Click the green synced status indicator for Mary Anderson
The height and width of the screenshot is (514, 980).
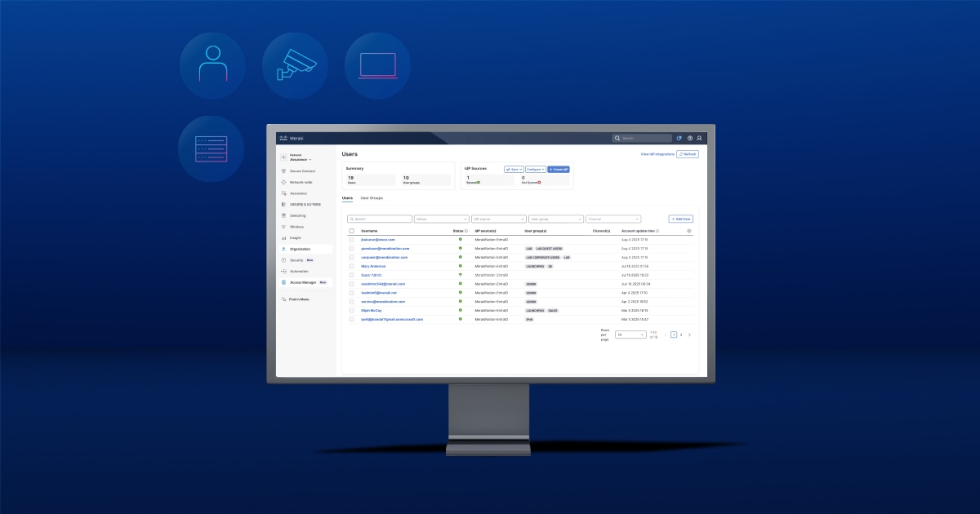(461, 266)
